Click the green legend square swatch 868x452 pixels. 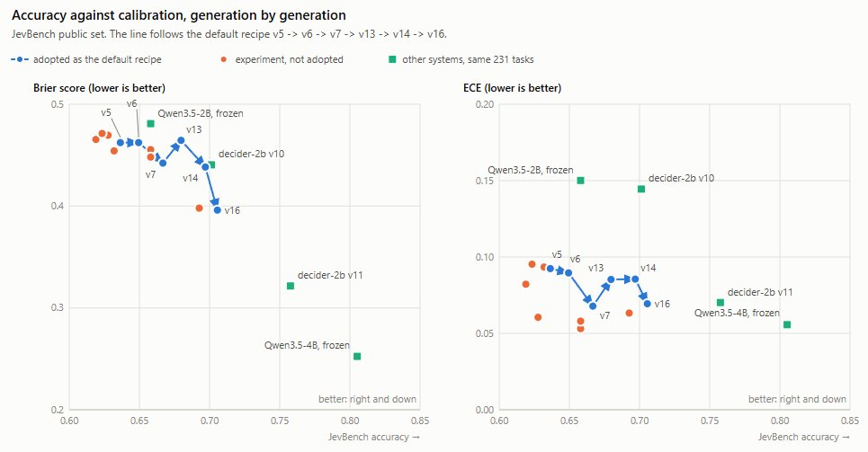click(x=392, y=59)
